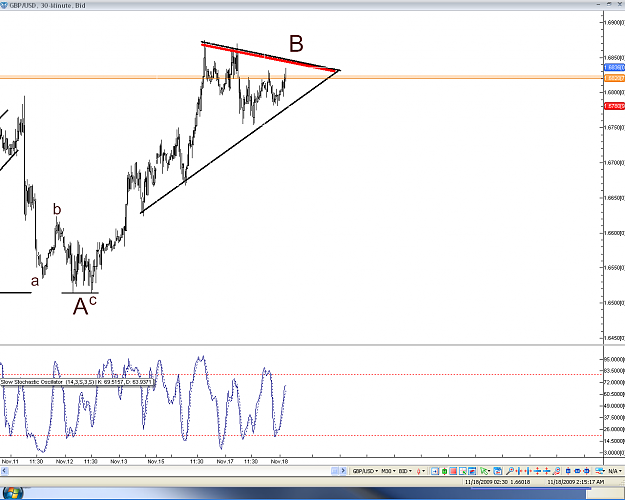
Task: Click the green candlestick icon in the toolbar
Action: click(444, 471)
